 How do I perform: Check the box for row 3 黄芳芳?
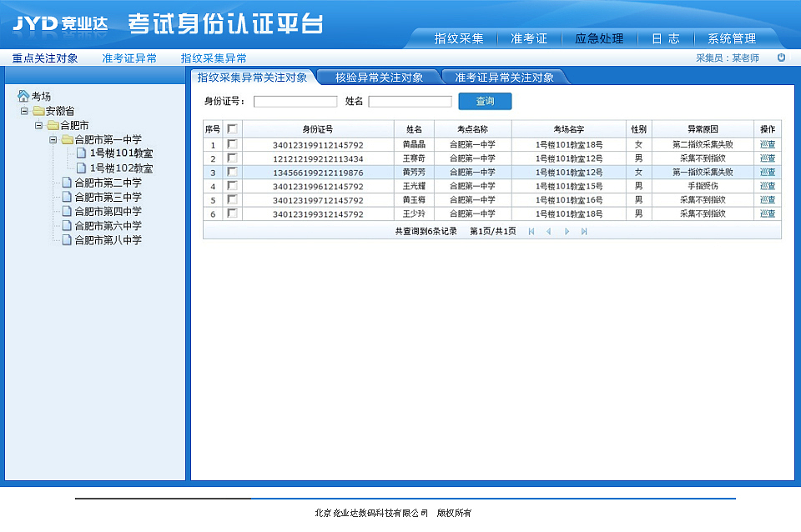[232, 172]
